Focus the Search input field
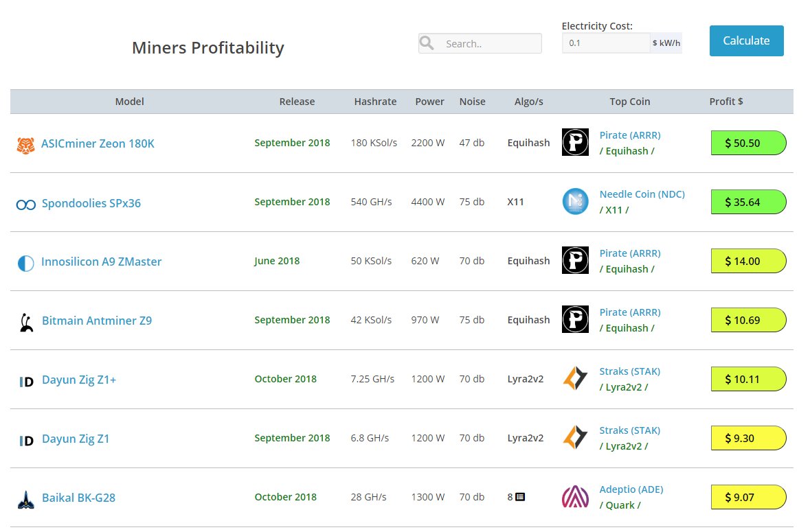The height and width of the screenshot is (532, 810). 480,43
